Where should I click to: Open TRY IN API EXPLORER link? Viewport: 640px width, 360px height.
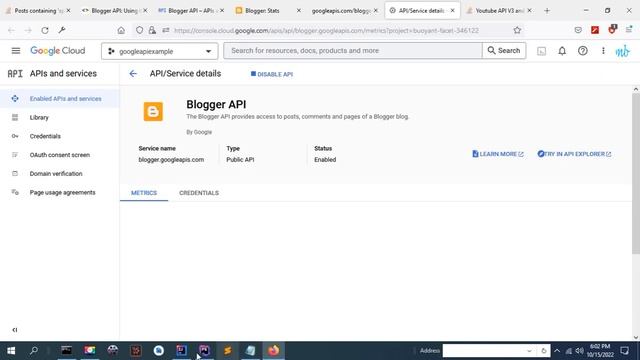[574, 154]
